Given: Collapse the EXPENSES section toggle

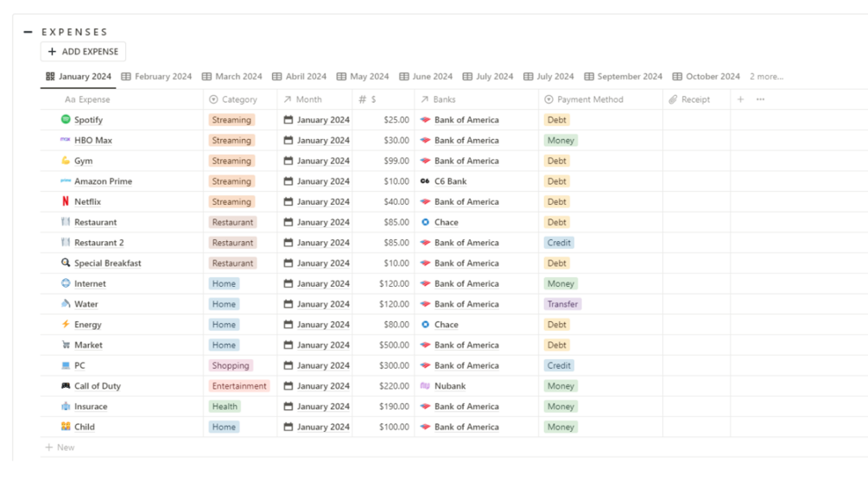Looking at the screenshot, I should tap(28, 32).
